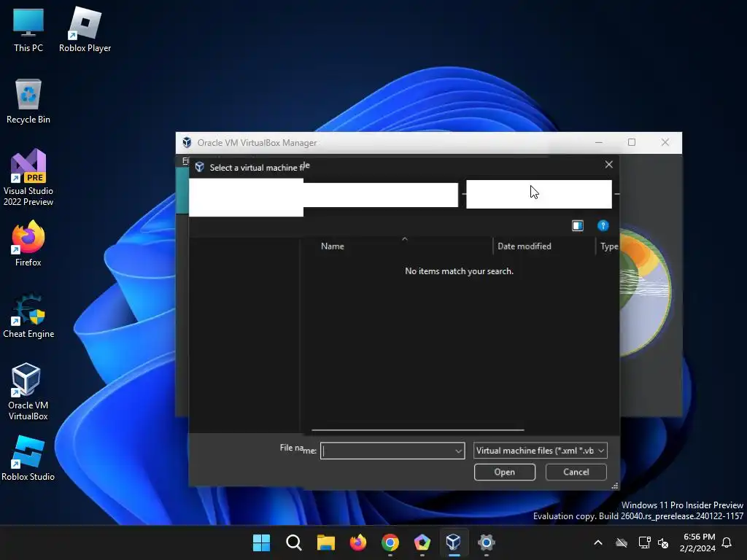Open the notifications bell icon
The width and height of the screenshot is (747, 560).
pos(727,542)
